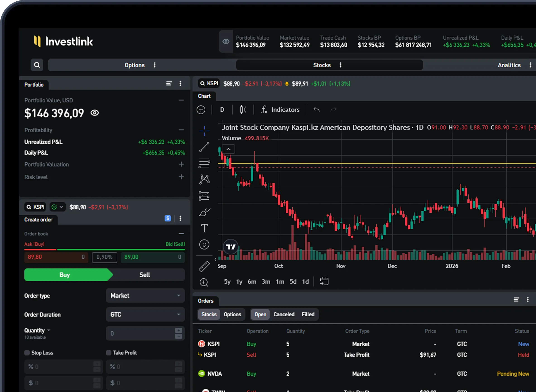The height and width of the screenshot is (392, 536).
Task: Select the brush drawing tool
Action: (204, 212)
